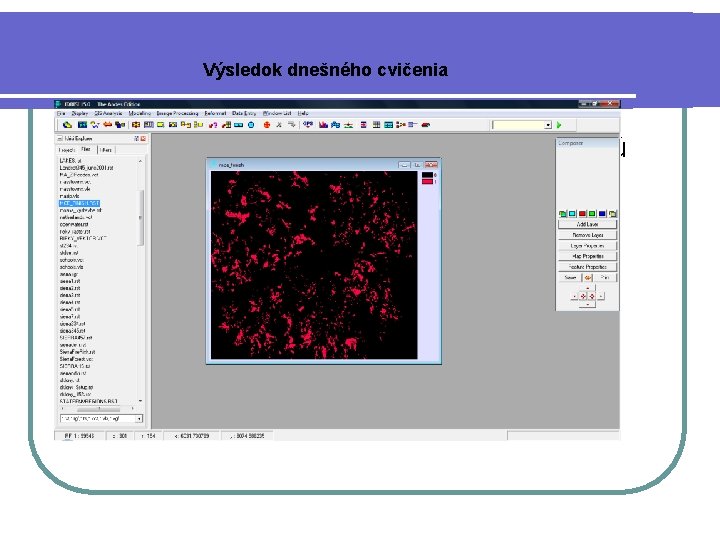
Task: Click the Print button in Composer
Action: [605, 277]
